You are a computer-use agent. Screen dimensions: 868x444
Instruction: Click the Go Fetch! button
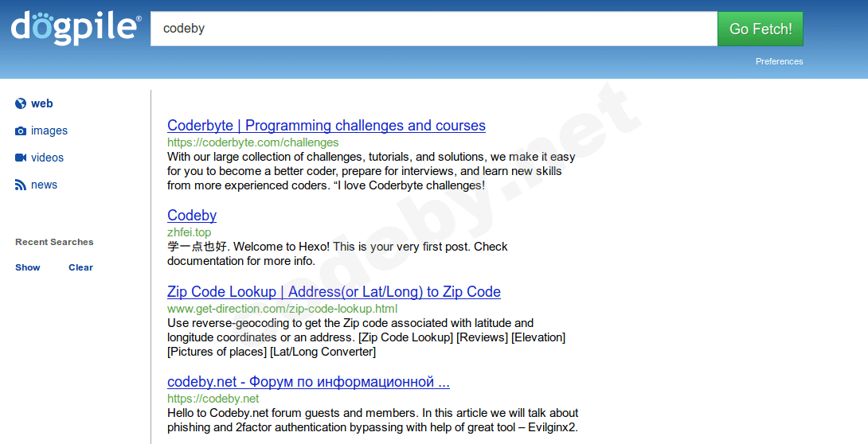(760, 29)
